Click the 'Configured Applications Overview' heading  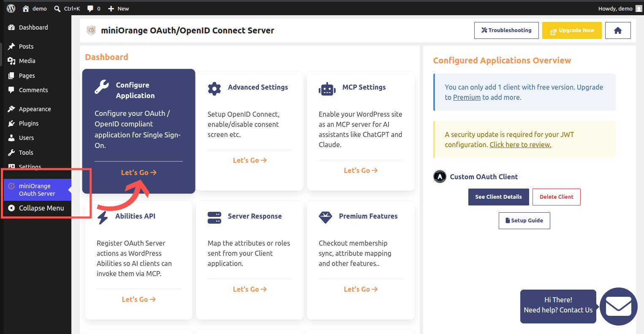point(502,60)
